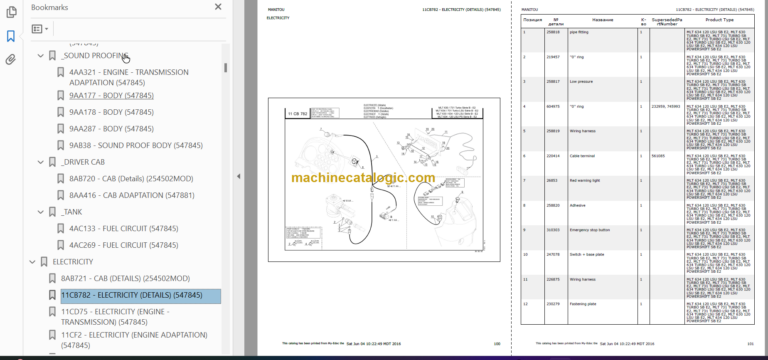Select the _DRIVER CAB bookmark label

(83, 162)
